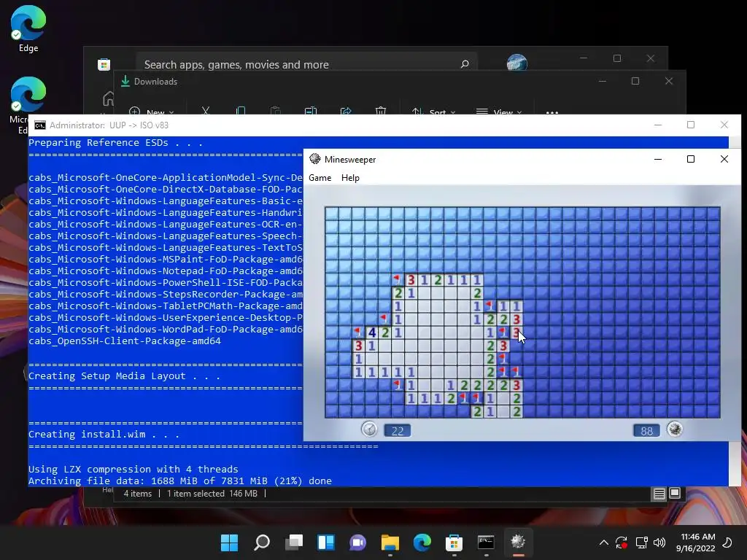Screen dimensions: 747x560
Task: Open the Game menu in Minesweeper
Action: tap(320, 178)
